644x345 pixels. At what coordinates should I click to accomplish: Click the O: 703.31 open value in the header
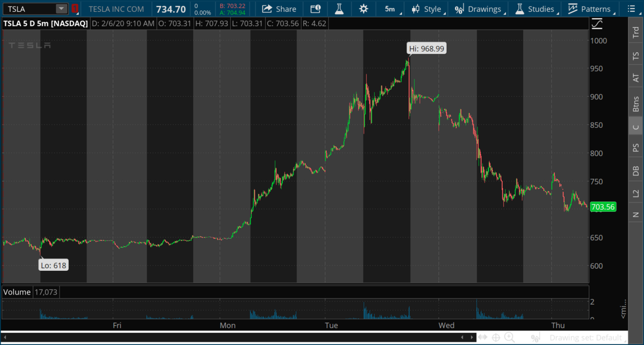point(173,24)
